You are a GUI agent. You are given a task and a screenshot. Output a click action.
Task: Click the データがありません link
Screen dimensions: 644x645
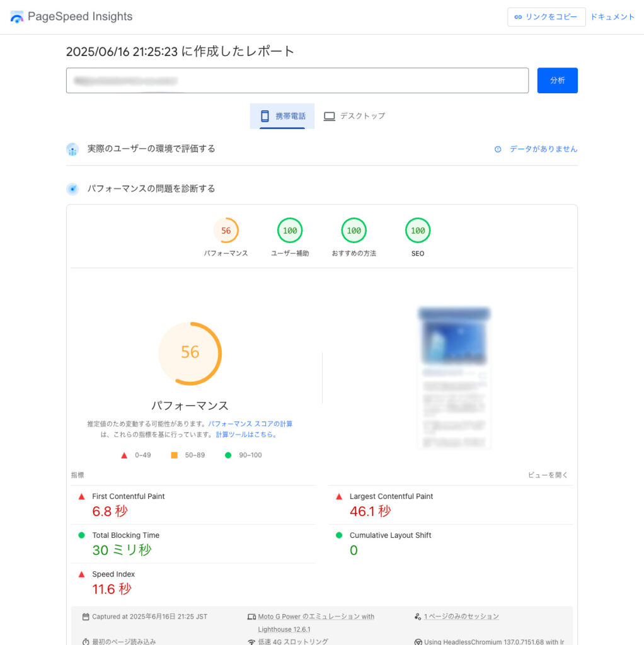pyautogui.click(x=543, y=149)
